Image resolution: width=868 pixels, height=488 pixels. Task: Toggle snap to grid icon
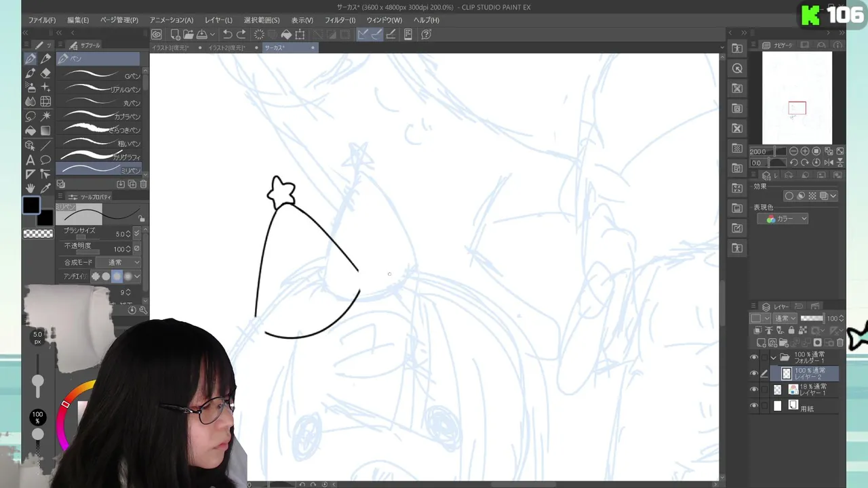tap(391, 34)
